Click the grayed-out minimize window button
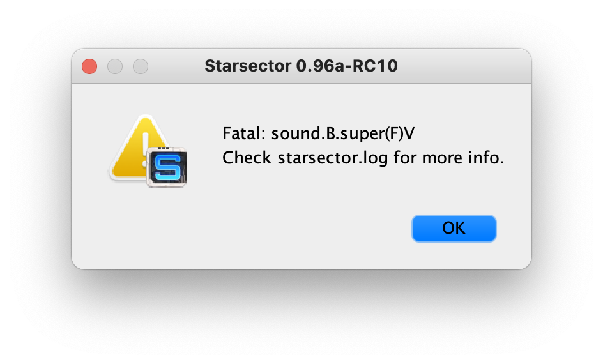The width and height of the screenshot is (603, 364). click(x=115, y=66)
